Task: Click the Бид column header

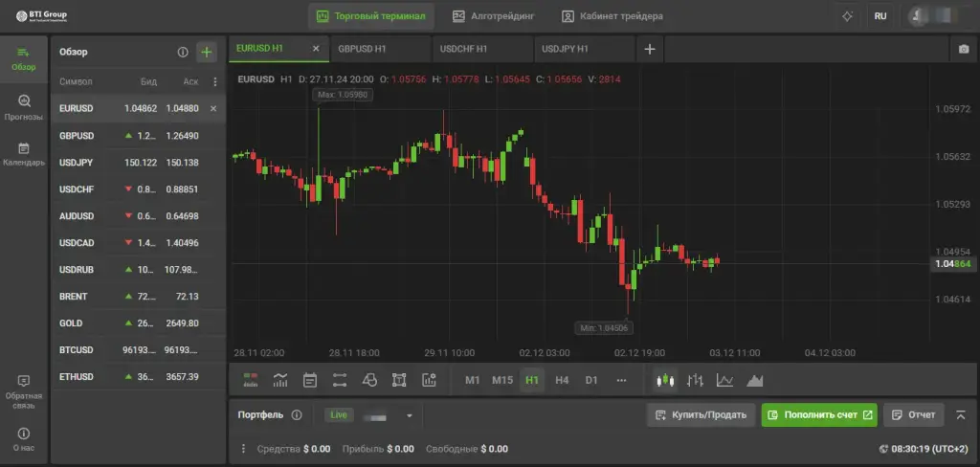Action: pos(148,82)
